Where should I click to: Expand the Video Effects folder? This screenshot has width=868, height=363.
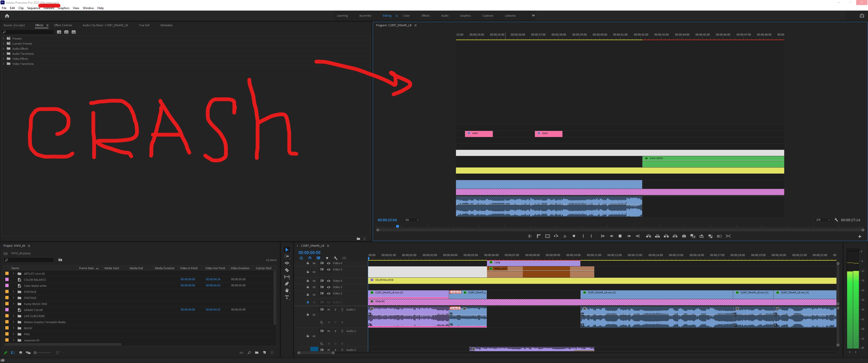click(3, 59)
